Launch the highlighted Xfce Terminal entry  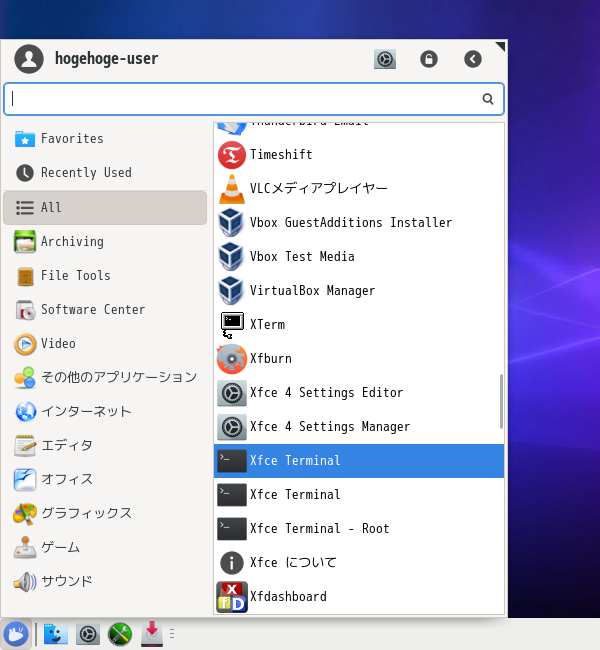(x=359, y=461)
